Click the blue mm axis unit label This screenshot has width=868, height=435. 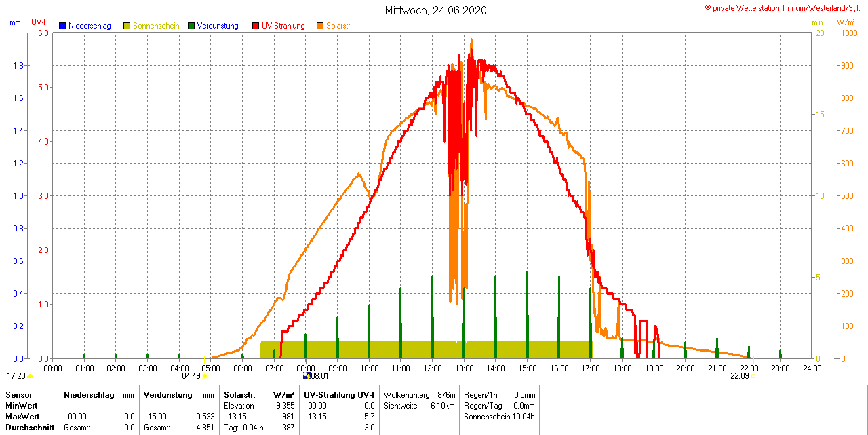click(15, 22)
